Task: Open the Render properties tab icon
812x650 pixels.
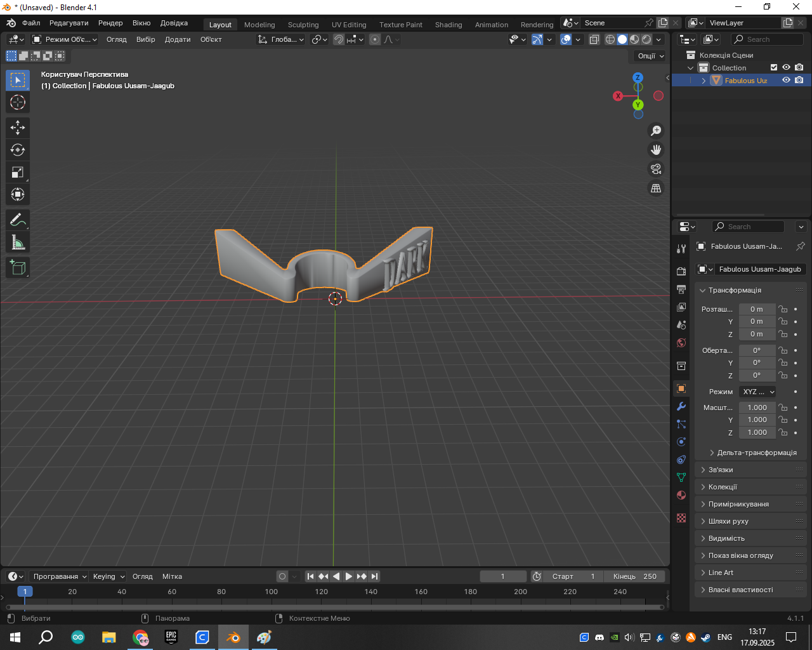Action: (x=681, y=272)
